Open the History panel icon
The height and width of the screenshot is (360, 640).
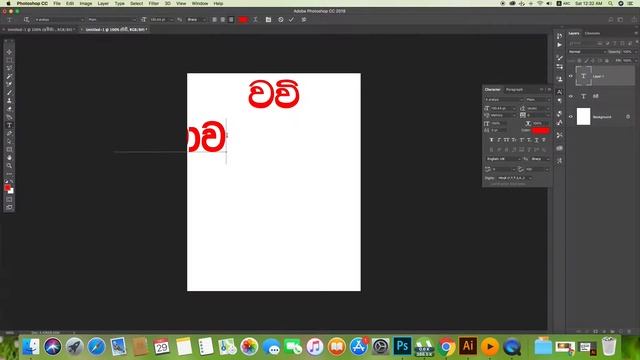(560, 36)
